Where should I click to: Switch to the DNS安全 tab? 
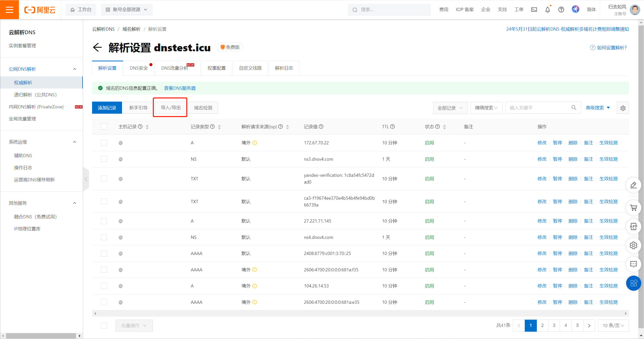click(x=139, y=68)
